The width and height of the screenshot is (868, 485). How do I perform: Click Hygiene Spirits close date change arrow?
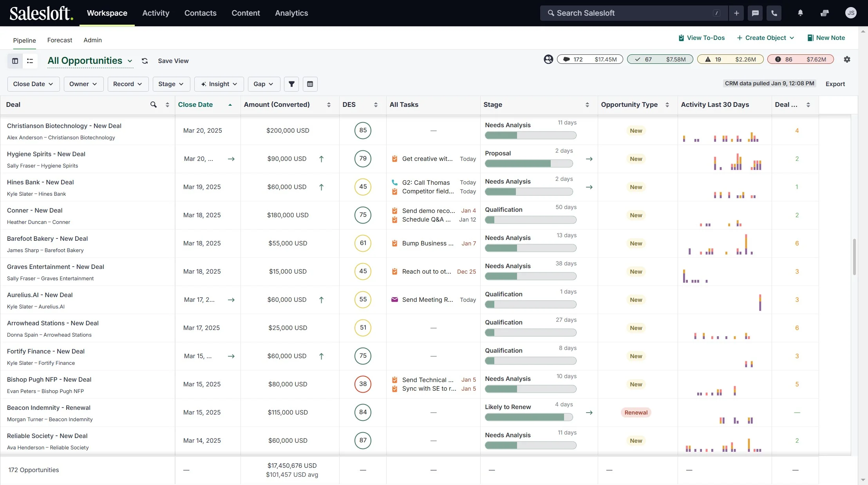coord(231,159)
